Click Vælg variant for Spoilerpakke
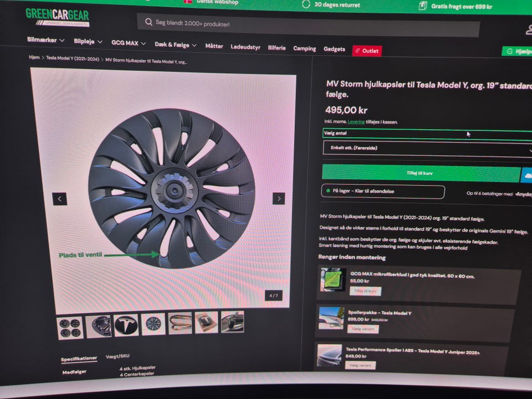Screen dimensions: 532x399 pos(363,329)
